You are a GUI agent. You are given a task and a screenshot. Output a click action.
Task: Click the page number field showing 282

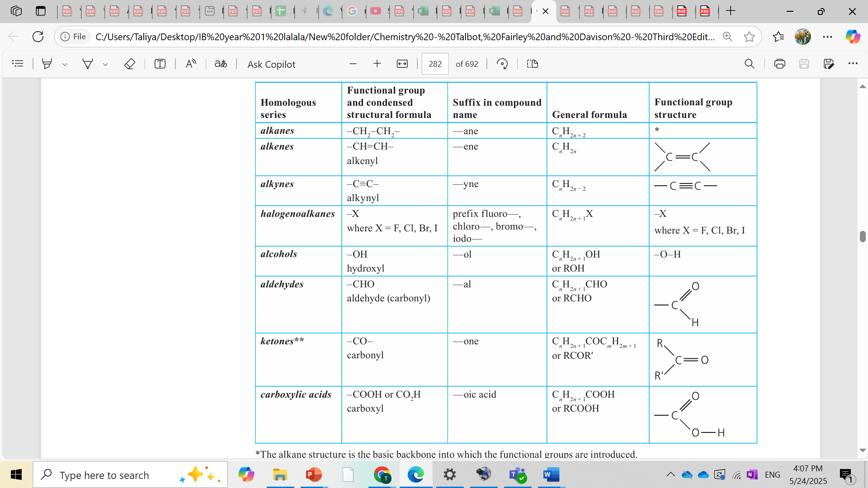click(435, 64)
